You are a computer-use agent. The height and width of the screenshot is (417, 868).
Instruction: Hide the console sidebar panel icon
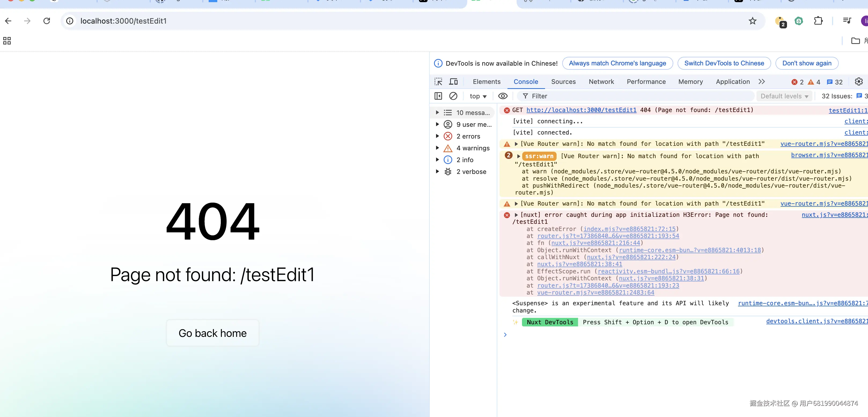tap(438, 96)
